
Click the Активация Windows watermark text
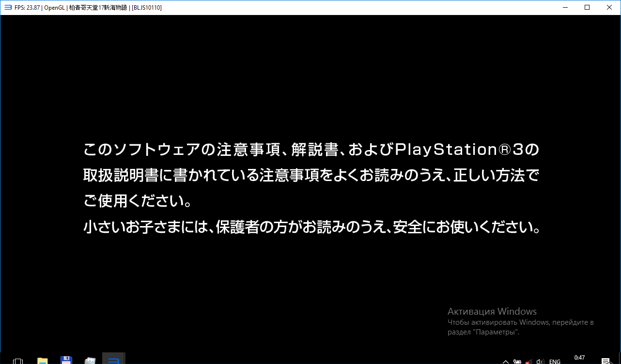[492, 311]
